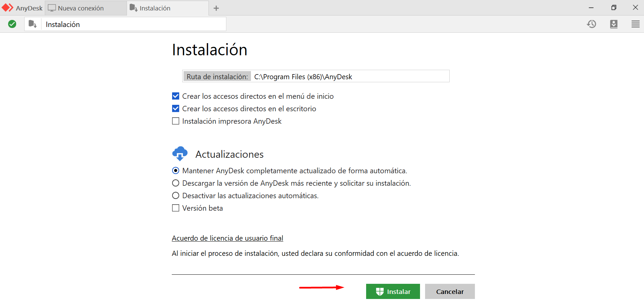Image resolution: width=644 pixels, height=301 pixels.
Task: Select Mantener AnyDesk completamente actualizado option
Action: (x=175, y=171)
